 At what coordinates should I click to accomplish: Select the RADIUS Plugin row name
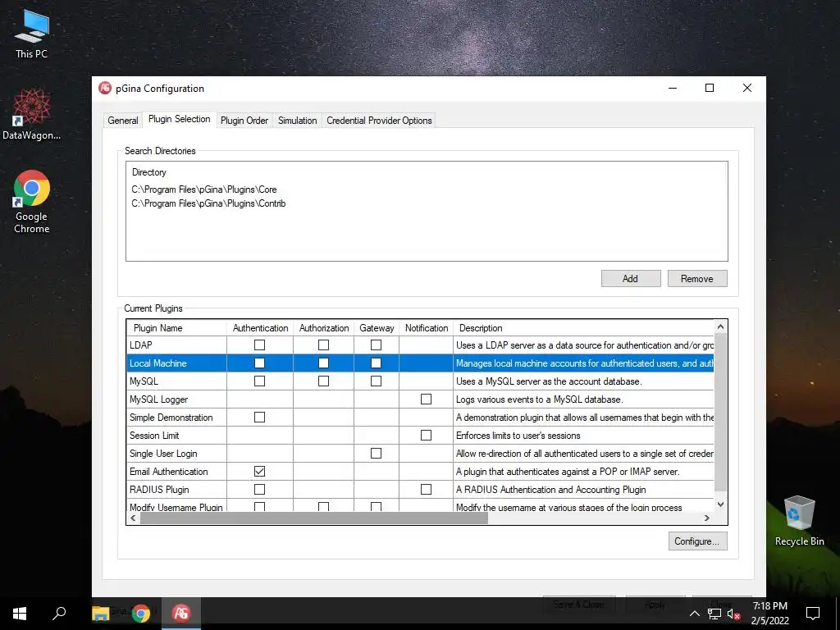(x=159, y=490)
